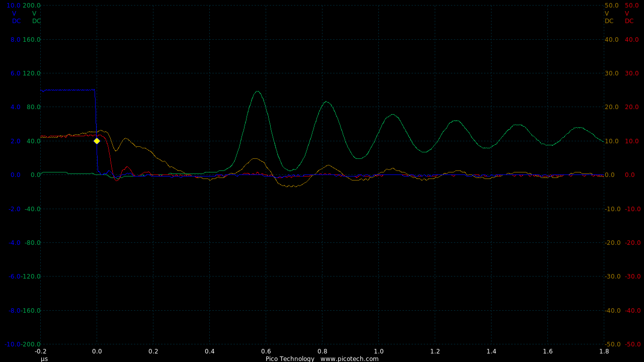Screen dimensions: 644x362
Task: Click the yellow diamond trigger marker
Action: point(97,141)
